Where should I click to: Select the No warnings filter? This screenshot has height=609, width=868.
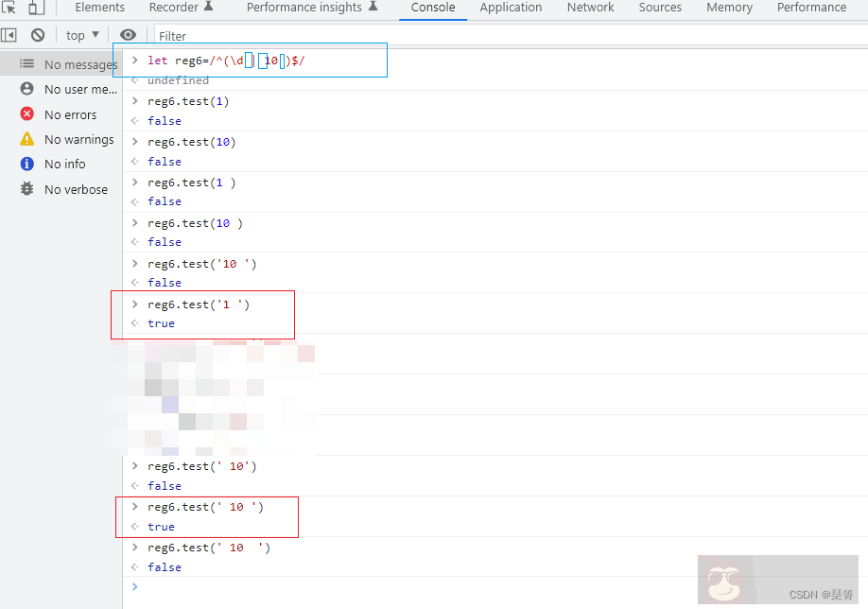[x=78, y=139]
